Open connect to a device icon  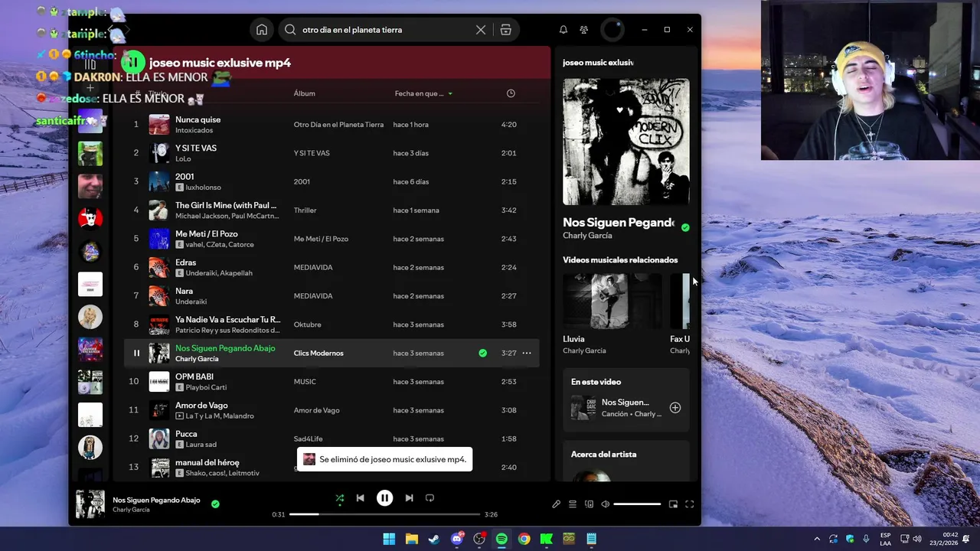[589, 504]
